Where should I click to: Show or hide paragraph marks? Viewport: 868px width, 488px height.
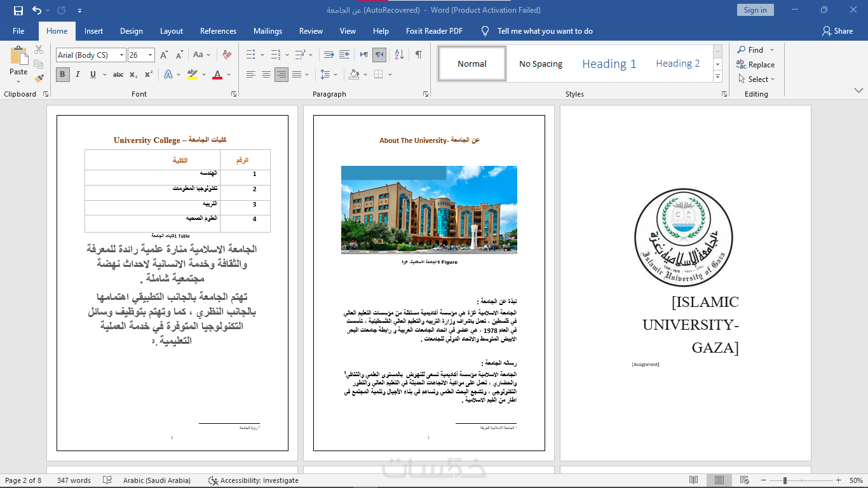[419, 55]
